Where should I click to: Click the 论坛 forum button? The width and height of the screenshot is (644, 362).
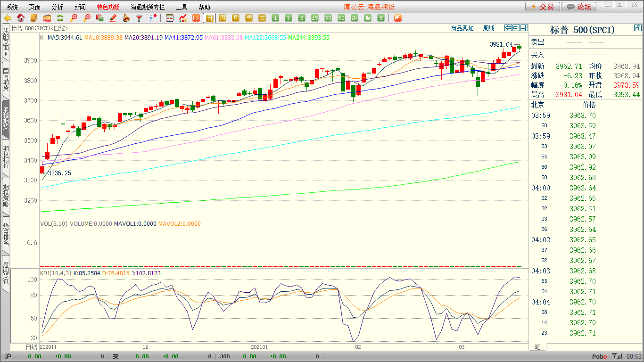(579, 7)
